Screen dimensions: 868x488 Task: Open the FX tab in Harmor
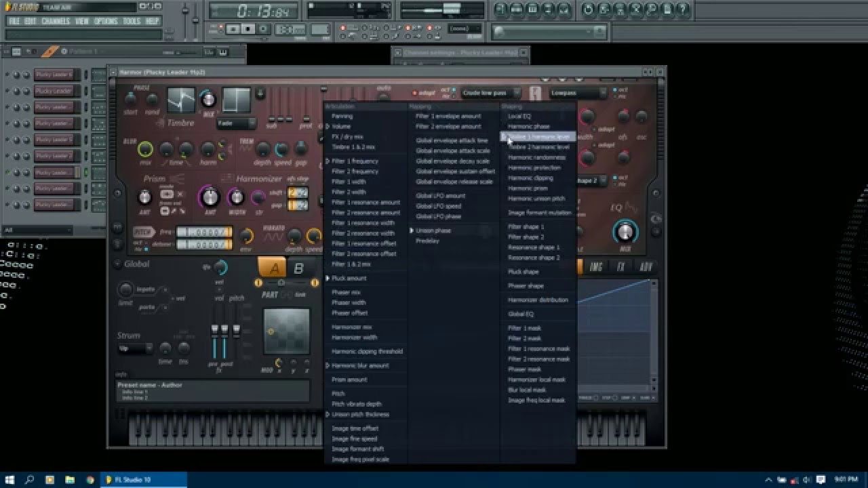[x=620, y=267]
